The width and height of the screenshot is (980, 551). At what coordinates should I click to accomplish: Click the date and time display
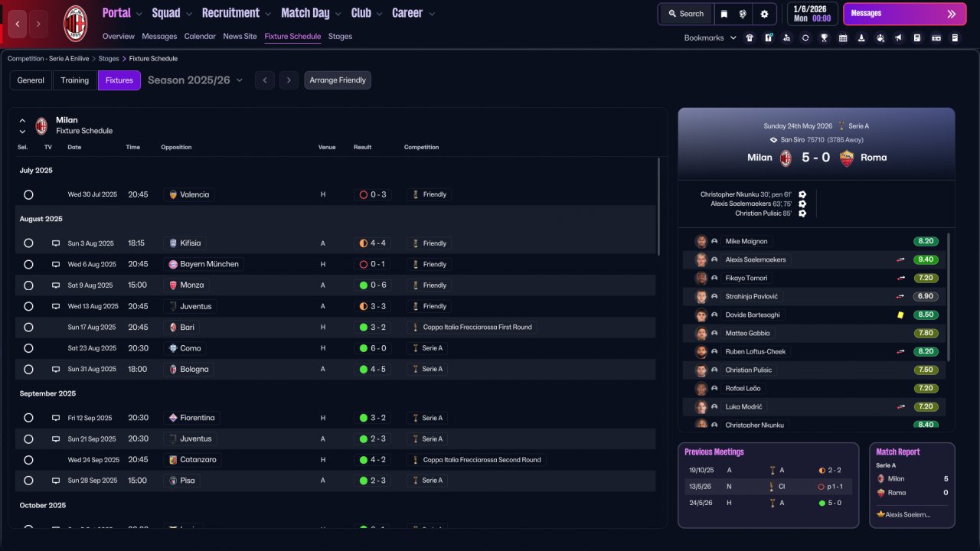812,14
